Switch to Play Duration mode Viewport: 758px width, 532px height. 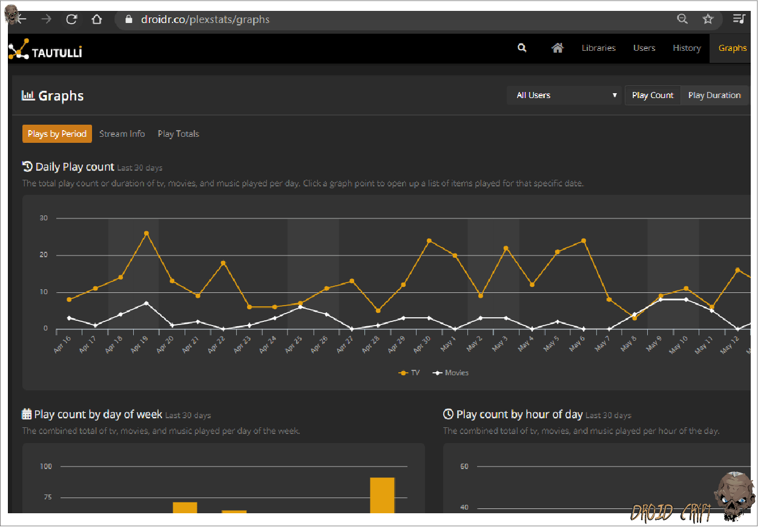coord(714,95)
